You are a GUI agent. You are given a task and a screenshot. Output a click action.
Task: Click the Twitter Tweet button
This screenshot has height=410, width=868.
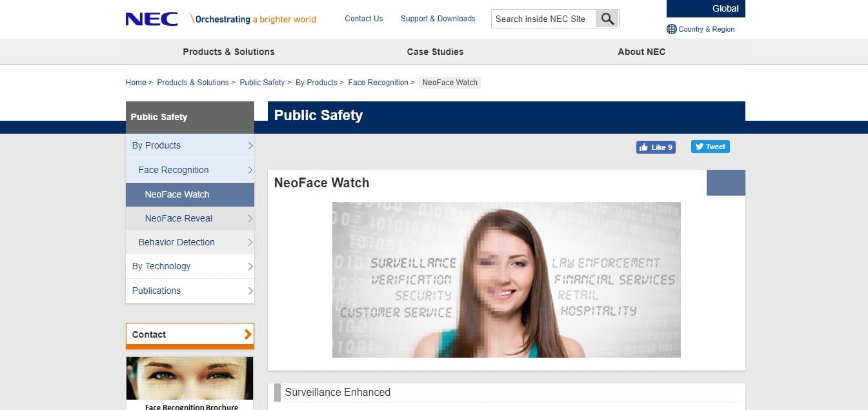point(711,147)
